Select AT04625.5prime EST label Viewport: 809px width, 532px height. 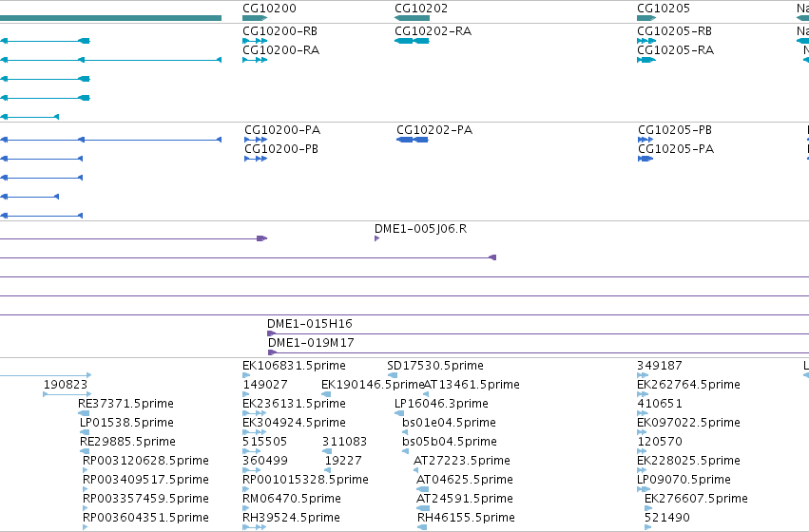coord(464,480)
